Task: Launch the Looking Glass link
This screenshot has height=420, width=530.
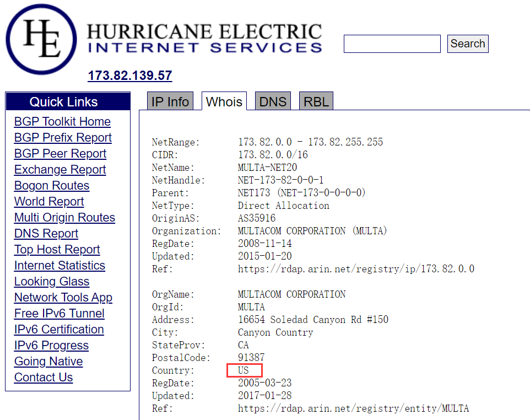Action: point(52,281)
